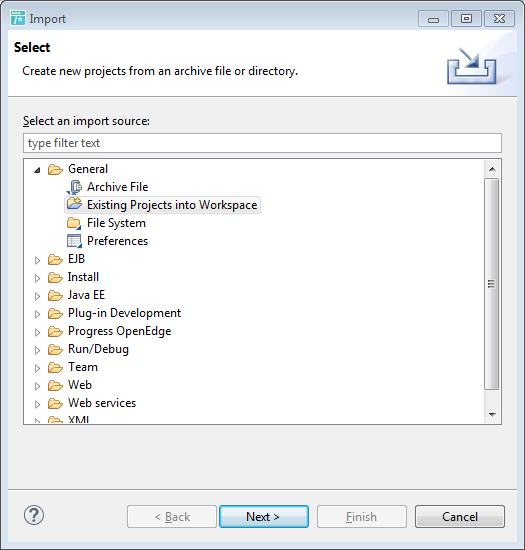Click the File System folder icon
Viewport: 525px width, 550px height.
tap(74, 223)
